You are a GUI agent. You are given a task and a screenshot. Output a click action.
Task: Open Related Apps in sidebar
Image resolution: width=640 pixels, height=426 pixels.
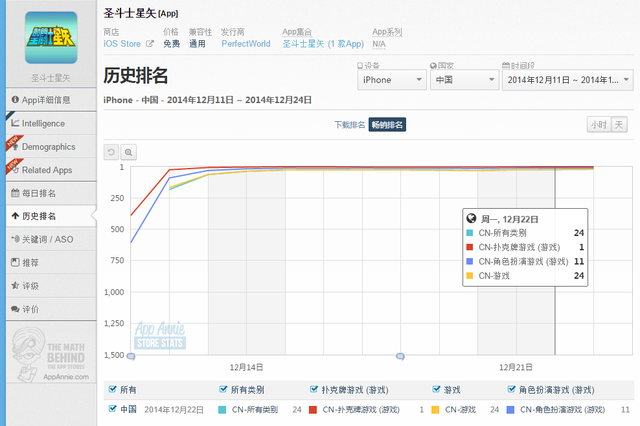pyautogui.click(x=51, y=170)
